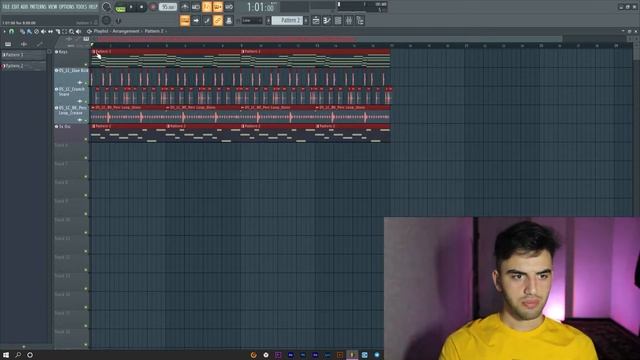Open the VIEW menu
Viewport: 640px width, 360px height.
[x=53, y=7]
